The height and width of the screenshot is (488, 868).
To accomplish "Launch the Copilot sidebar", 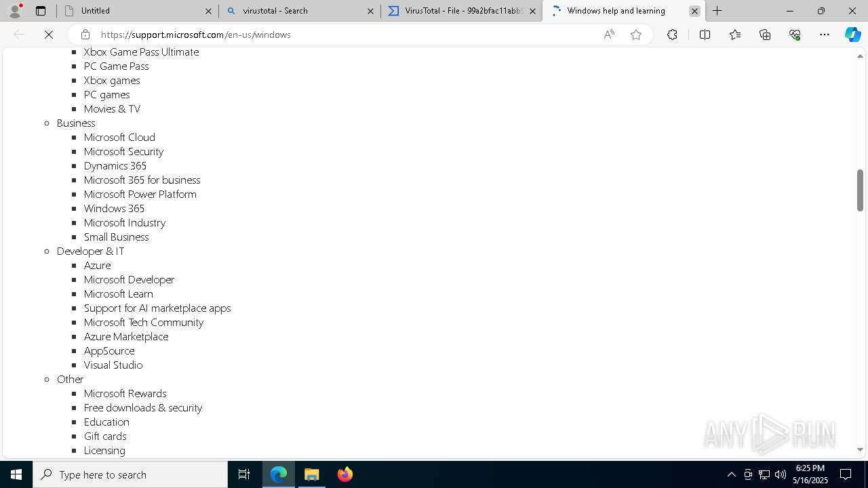I will 852,35.
